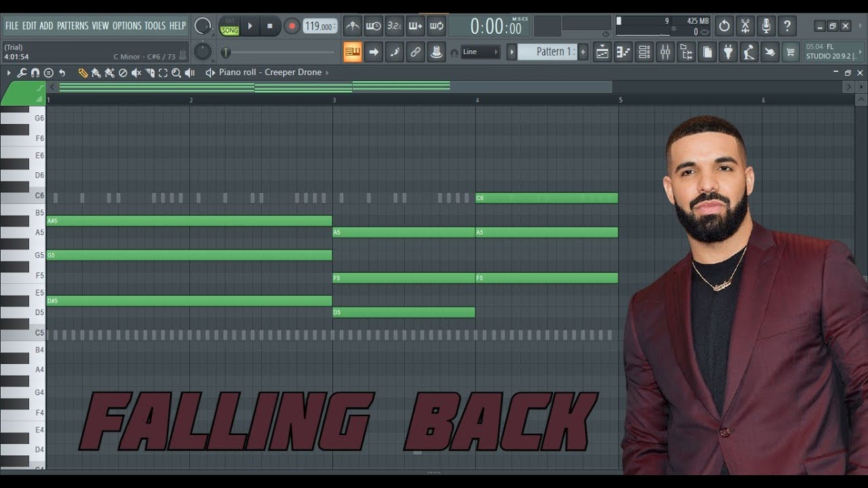
Task: Open the plugin picker plug icon
Action: tap(728, 52)
